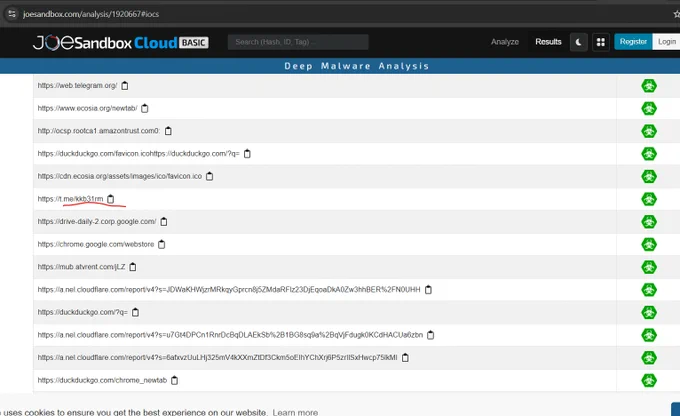Click green reputation icon for amazontrust row
The image size is (680, 416).
pos(649,131)
